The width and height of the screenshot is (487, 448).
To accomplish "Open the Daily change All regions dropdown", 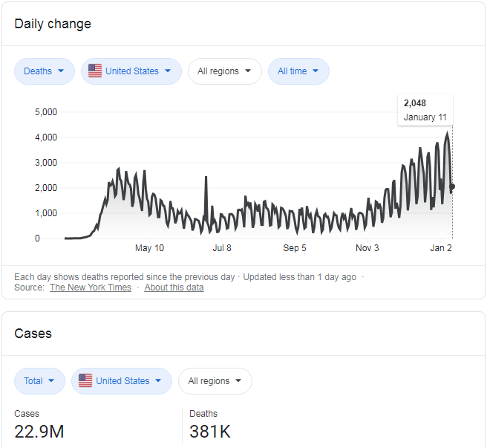I will coord(224,71).
